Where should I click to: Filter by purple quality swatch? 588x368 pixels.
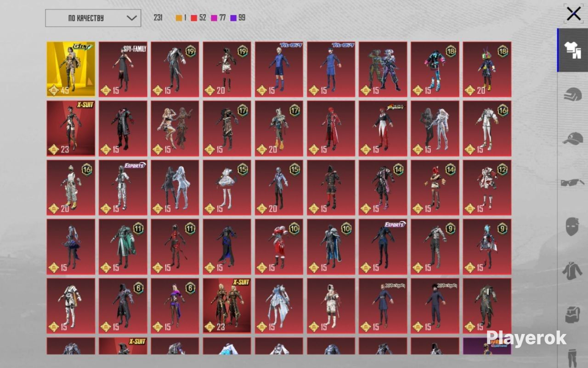(x=233, y=18)
